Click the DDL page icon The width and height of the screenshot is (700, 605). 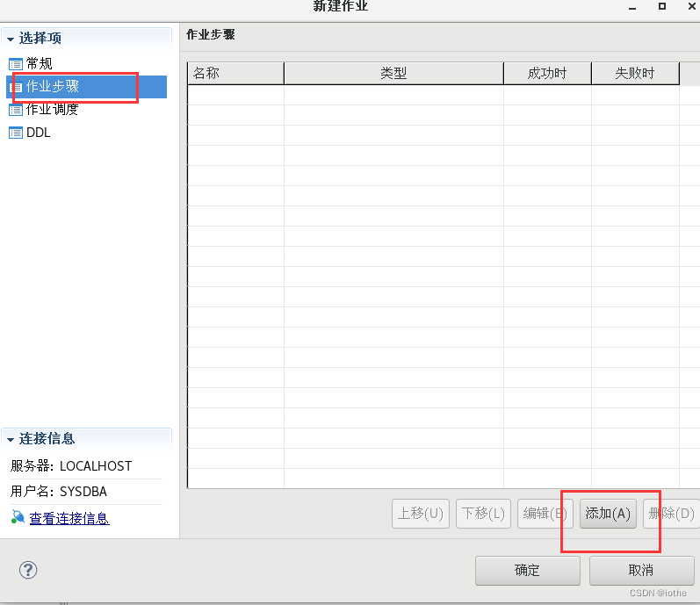(16, 133)
